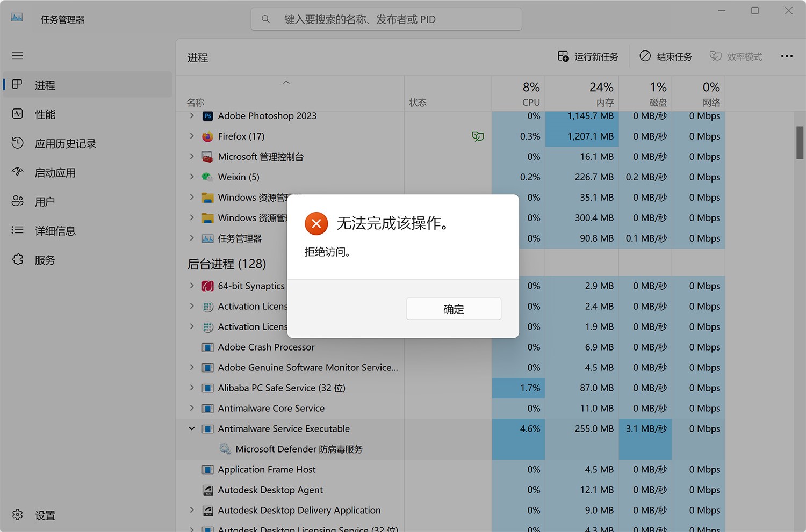Focus the search box for name or PID
806x532 pixels.
tap(386, 19)
